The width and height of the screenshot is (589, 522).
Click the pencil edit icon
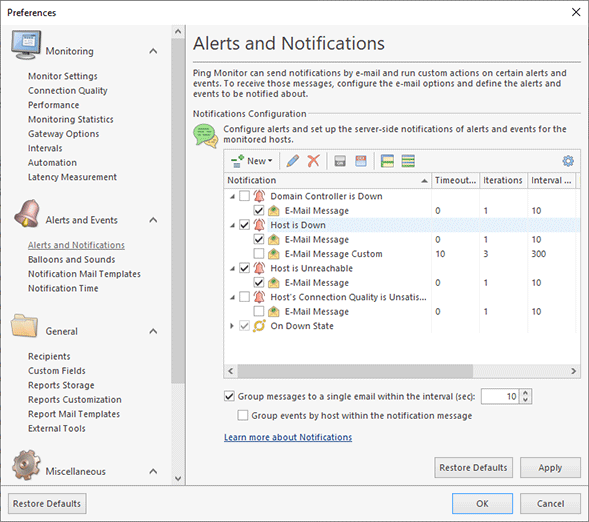coord(293,161)
